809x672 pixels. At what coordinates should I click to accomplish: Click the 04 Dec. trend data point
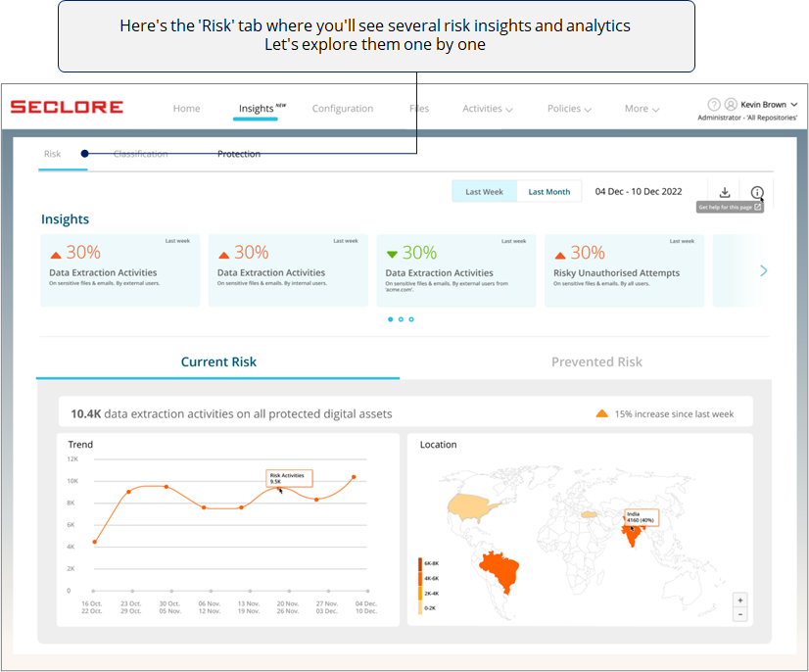click(x=354, y=477)
